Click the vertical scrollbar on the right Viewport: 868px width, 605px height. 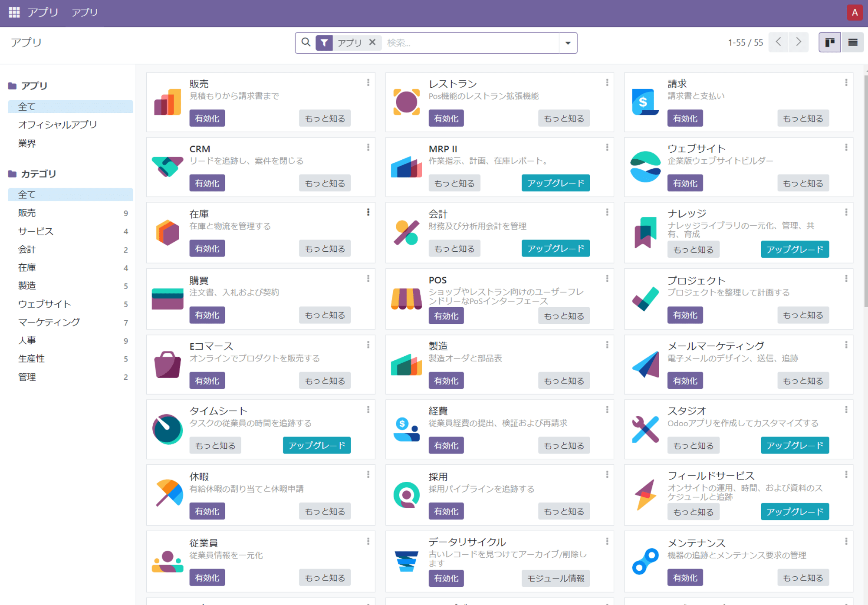[865, 191]
